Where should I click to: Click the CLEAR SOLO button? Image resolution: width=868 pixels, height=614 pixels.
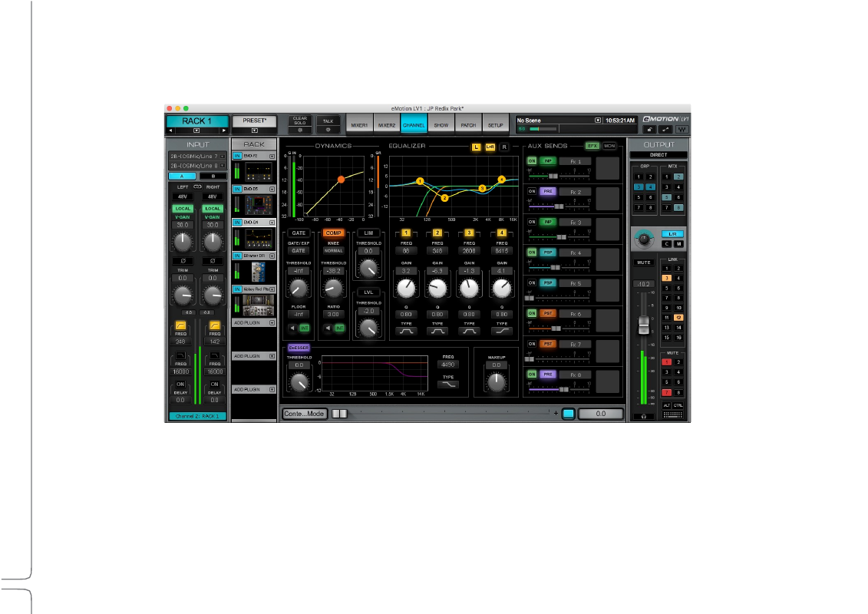click(300, 120)
